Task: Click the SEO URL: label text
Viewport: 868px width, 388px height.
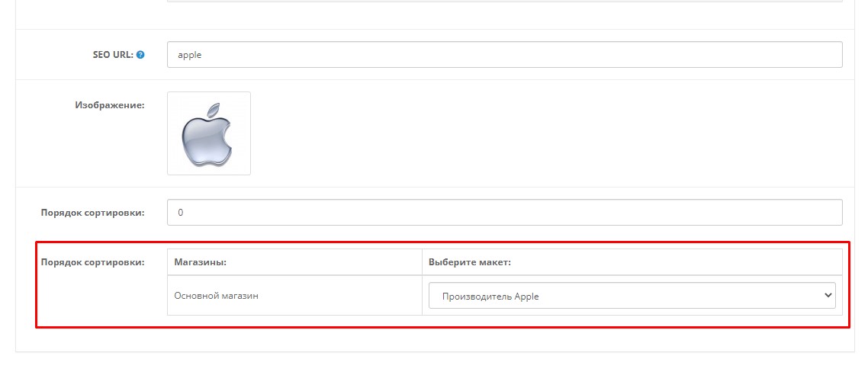Action: (x=113, y=55)
